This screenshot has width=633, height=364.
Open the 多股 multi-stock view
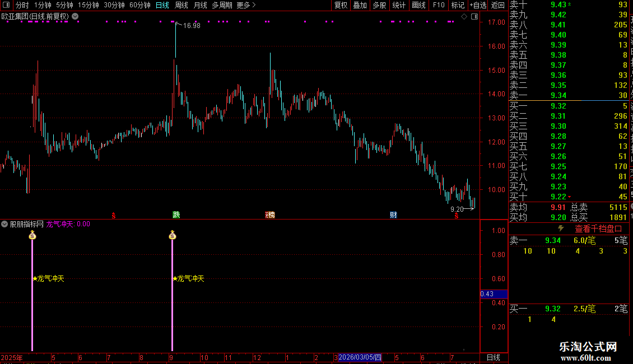click(379, 5)
